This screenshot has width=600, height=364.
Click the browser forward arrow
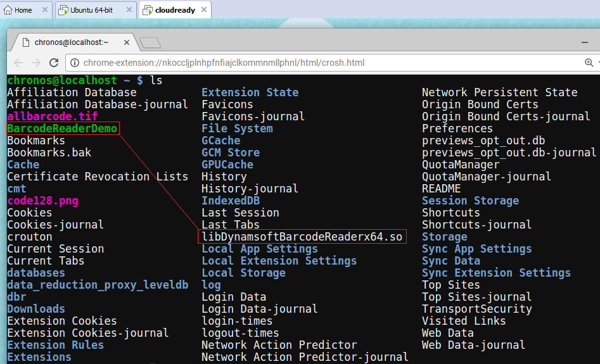point(35,63)
